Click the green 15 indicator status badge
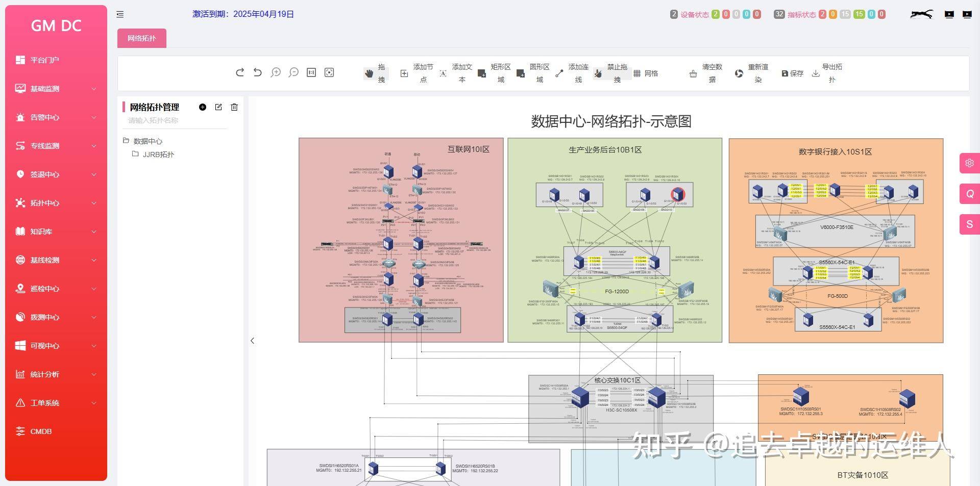 860,14
